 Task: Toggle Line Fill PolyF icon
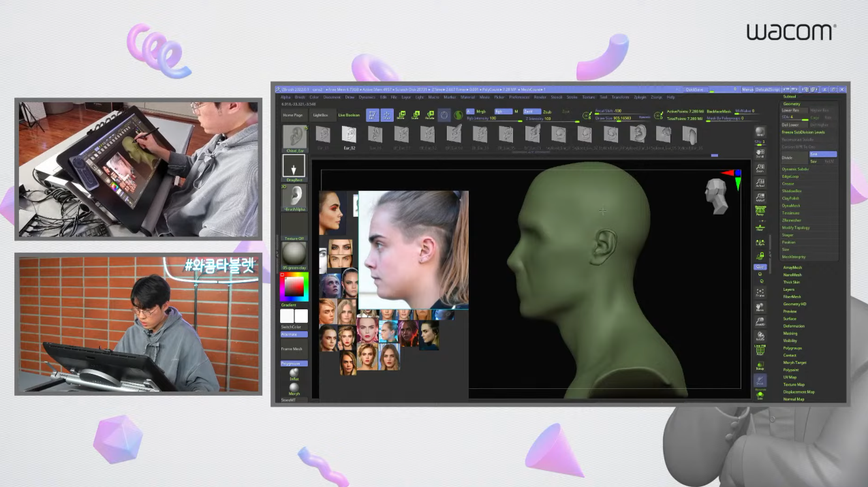(x=760, y=349)
